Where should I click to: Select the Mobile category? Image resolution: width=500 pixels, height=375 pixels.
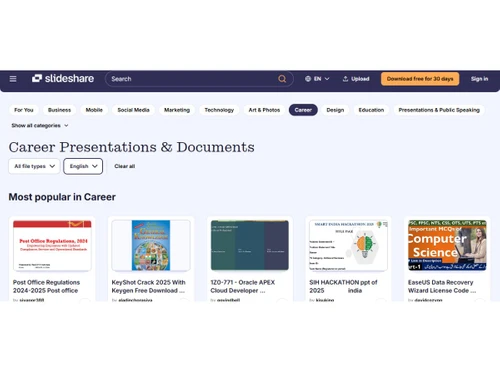point(94,110)
